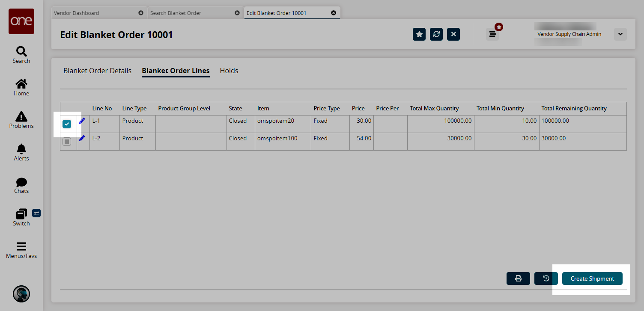
Task: Click the print button
Action: [x=518, y=278]
